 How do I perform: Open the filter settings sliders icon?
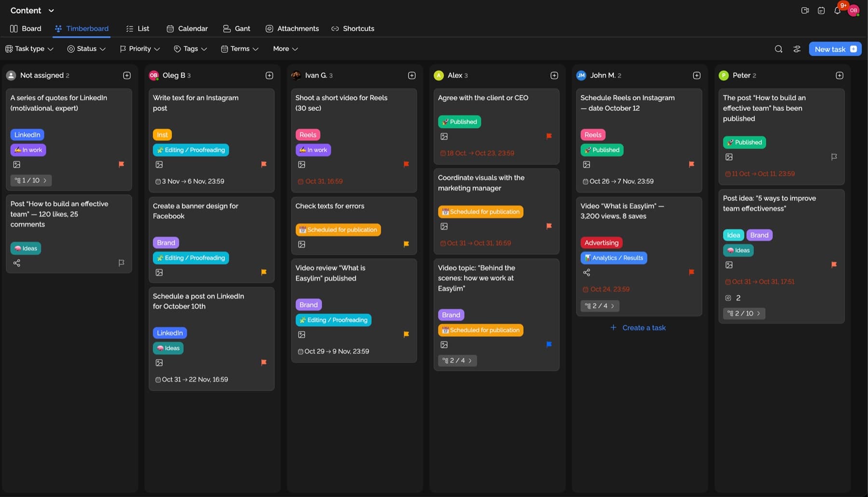click(797, 49)
